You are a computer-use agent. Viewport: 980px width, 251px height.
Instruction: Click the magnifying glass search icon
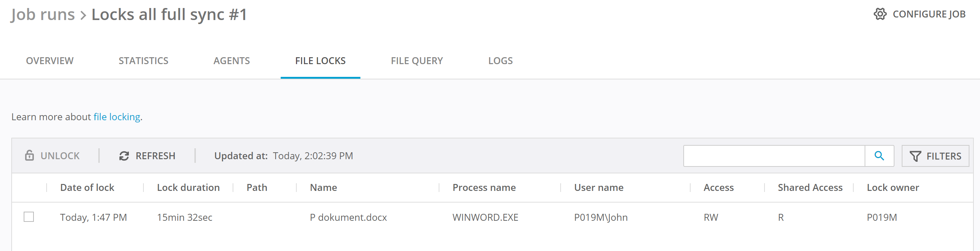(879, 156)
